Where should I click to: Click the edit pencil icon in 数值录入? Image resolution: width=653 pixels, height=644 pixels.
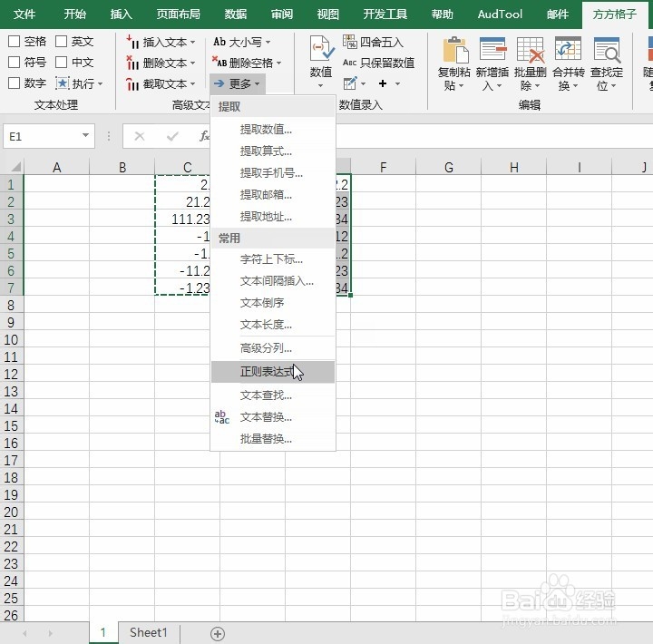350,83
